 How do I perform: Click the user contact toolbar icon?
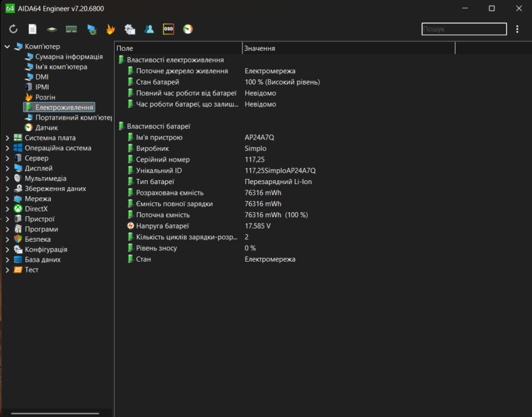point(149,29)
